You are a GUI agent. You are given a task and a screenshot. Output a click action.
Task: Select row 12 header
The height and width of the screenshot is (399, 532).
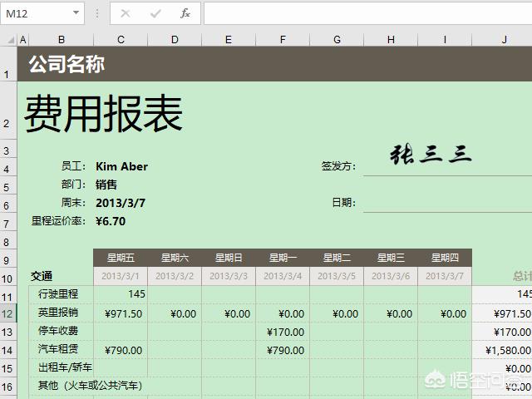8,313
